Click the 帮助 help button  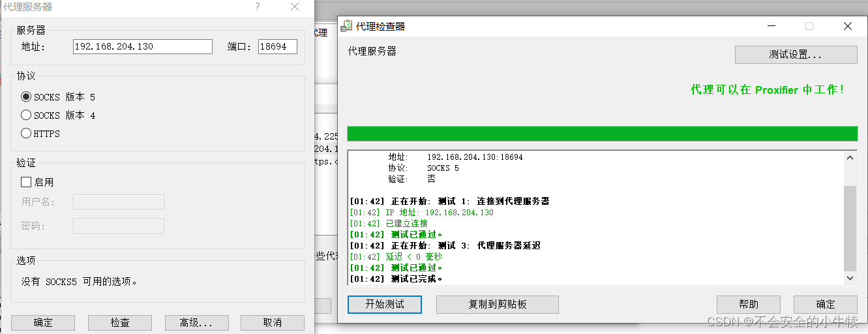pyautogui.click(x=749, y=305)
